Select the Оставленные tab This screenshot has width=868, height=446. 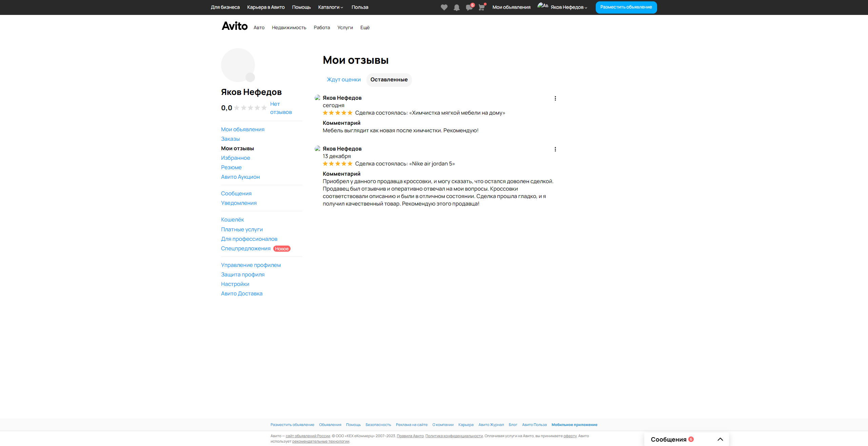pos(389,80)
